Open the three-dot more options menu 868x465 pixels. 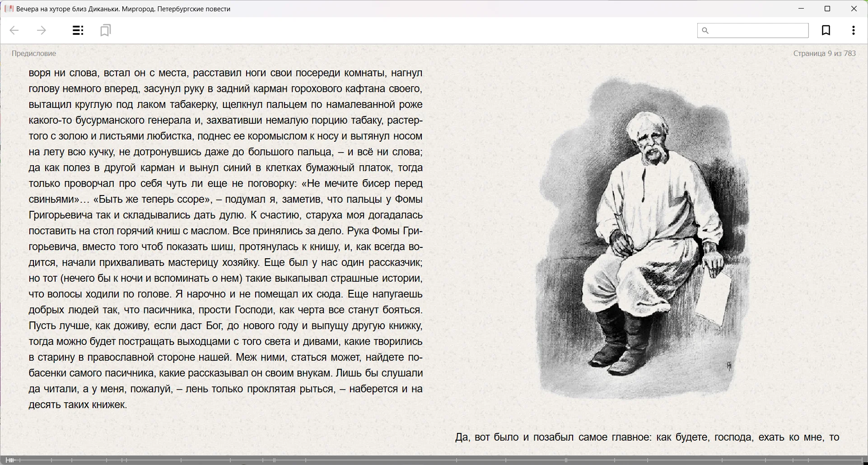853,31
